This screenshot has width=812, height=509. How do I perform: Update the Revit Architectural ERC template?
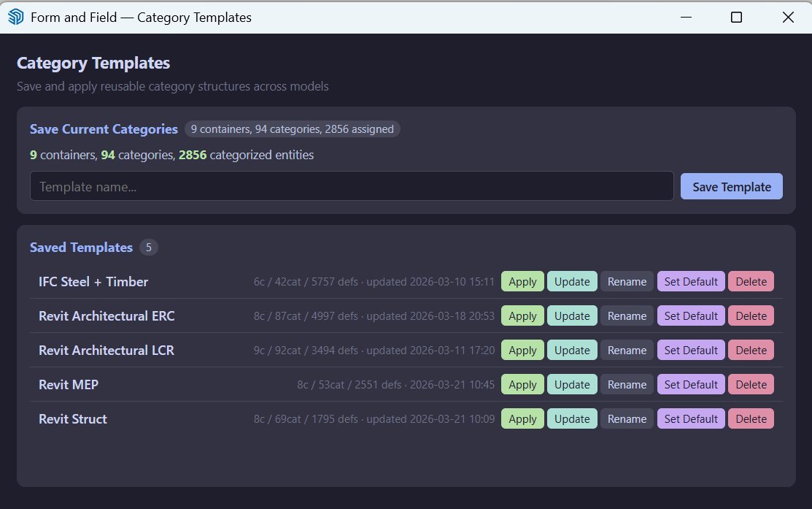tap(571, 315)
